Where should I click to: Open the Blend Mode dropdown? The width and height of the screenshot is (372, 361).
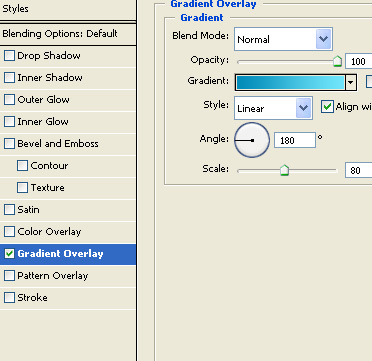[283, 39]
